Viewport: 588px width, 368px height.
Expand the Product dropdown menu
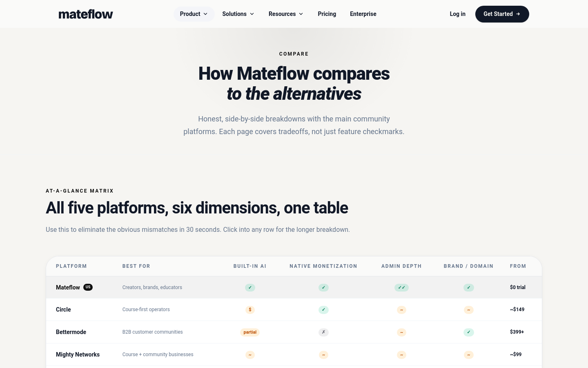pyautogui.click(x=194, y=14)
